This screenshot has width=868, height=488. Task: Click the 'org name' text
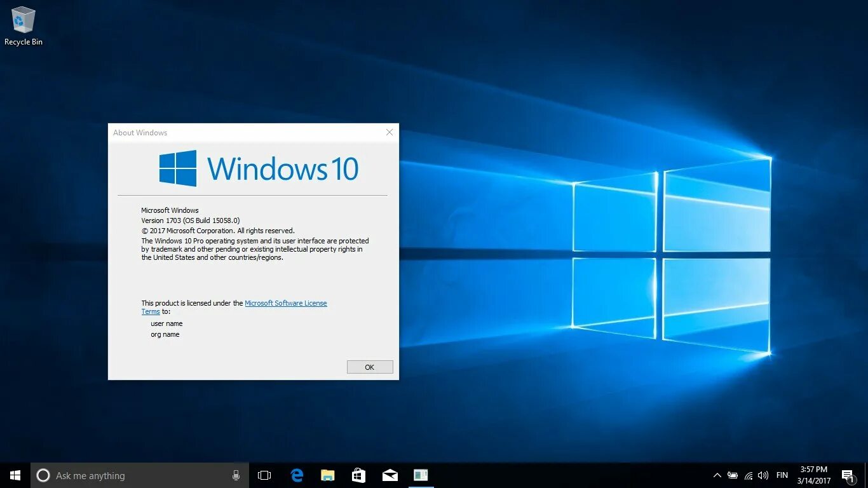click(165, 334)
